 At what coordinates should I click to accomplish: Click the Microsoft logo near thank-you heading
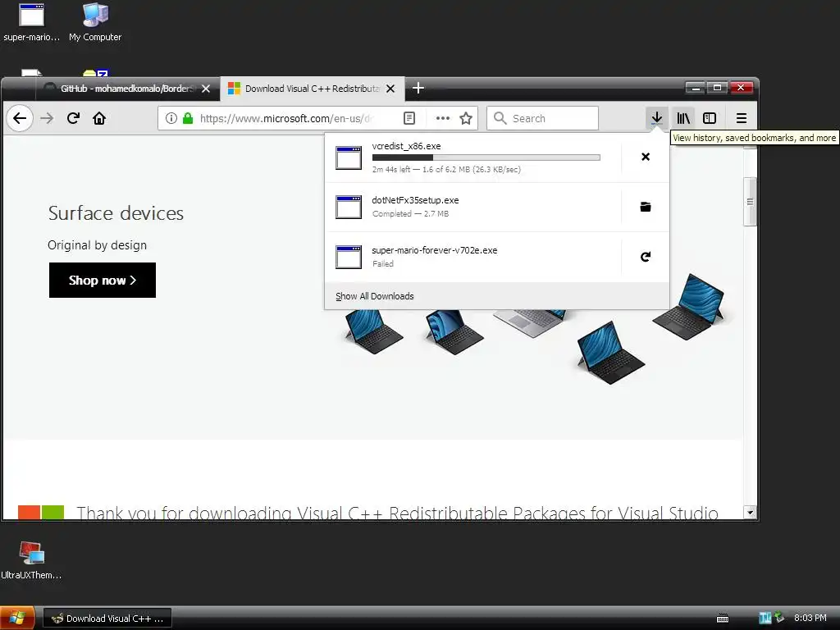(41, 512)
